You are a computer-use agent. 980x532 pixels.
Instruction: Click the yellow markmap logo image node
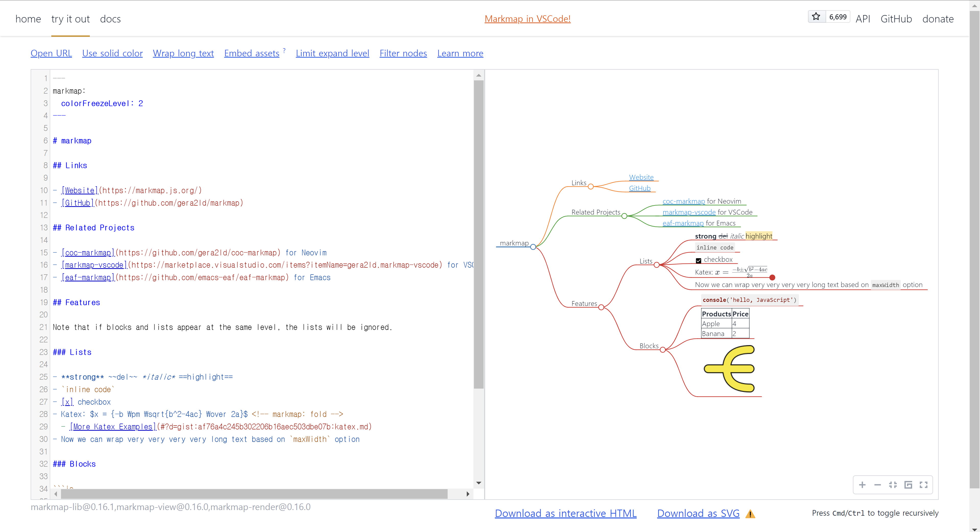[729, 368]
